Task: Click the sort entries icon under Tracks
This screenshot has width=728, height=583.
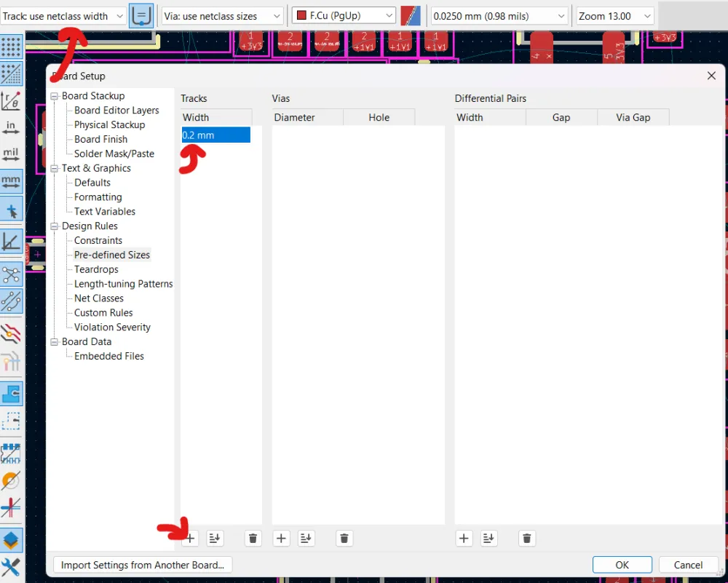Action: 215,538
